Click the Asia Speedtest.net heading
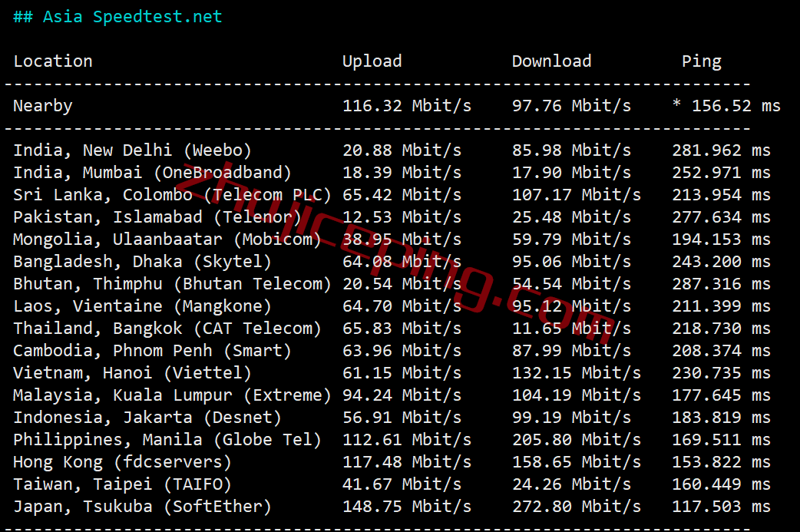This screenshot has height=532, width=800. (x=118, y=17)
